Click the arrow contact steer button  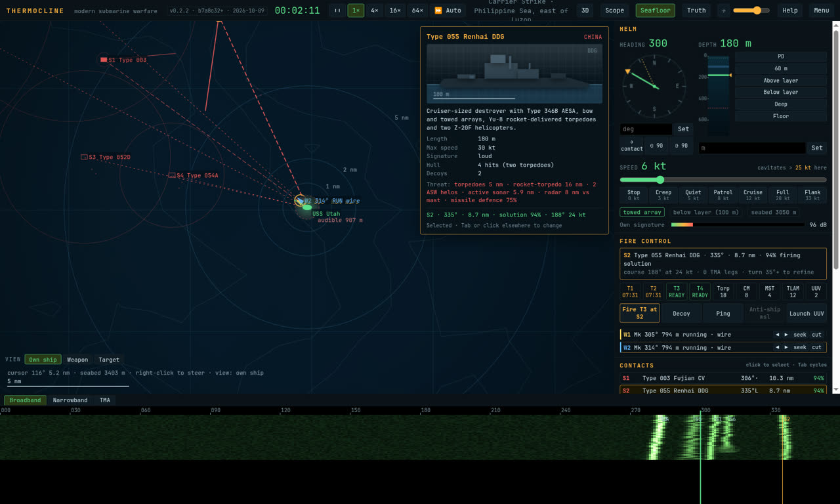(x=631, y=146)
